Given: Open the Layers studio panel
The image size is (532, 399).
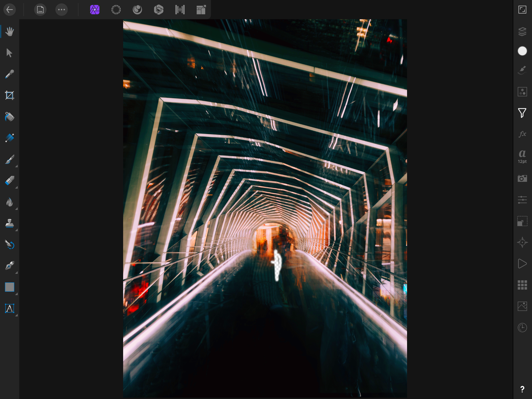Looking at the screenshot, I should [x=522, y=32].
